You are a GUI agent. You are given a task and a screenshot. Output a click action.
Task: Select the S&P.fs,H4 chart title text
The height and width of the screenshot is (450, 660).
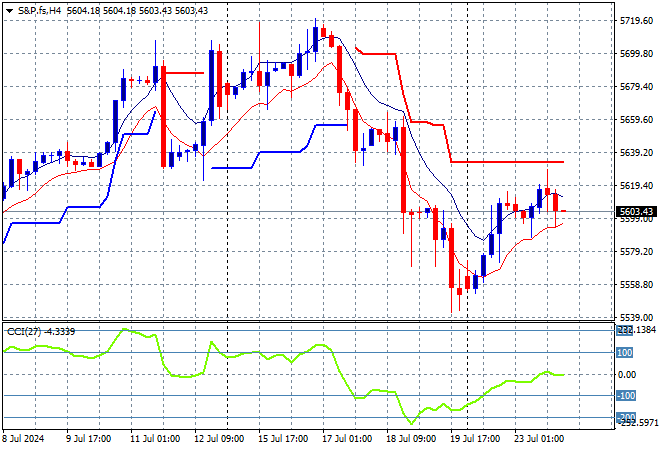(x=39, y=11)
